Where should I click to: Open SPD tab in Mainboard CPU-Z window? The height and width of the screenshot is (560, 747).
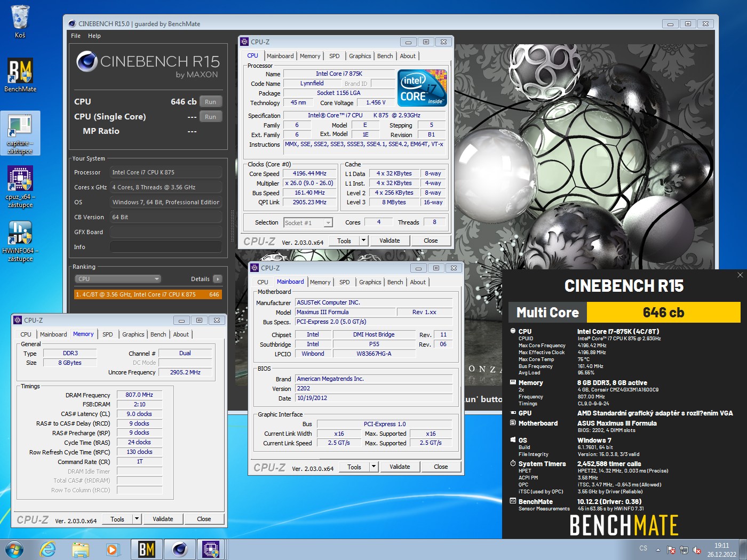[x=344, y=282]
